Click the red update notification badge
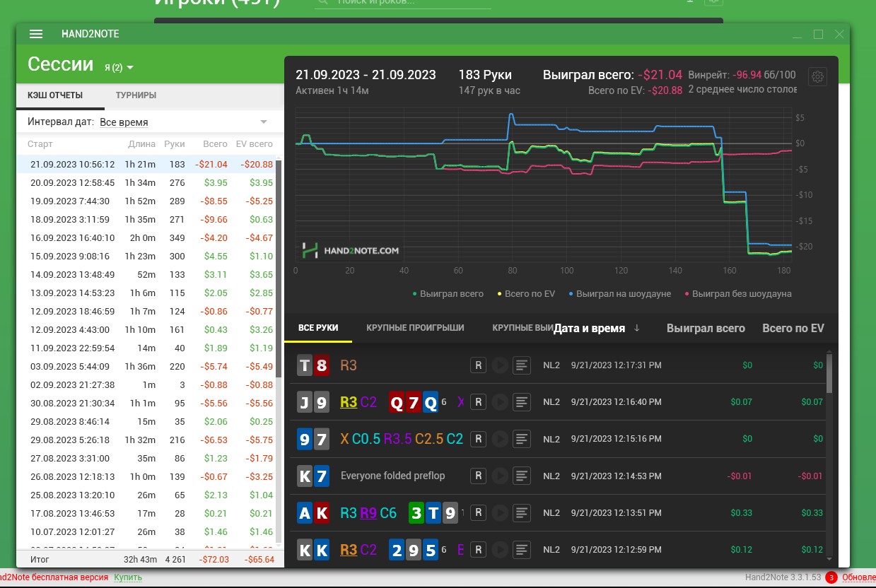The image size is (876, 588). 831,577
